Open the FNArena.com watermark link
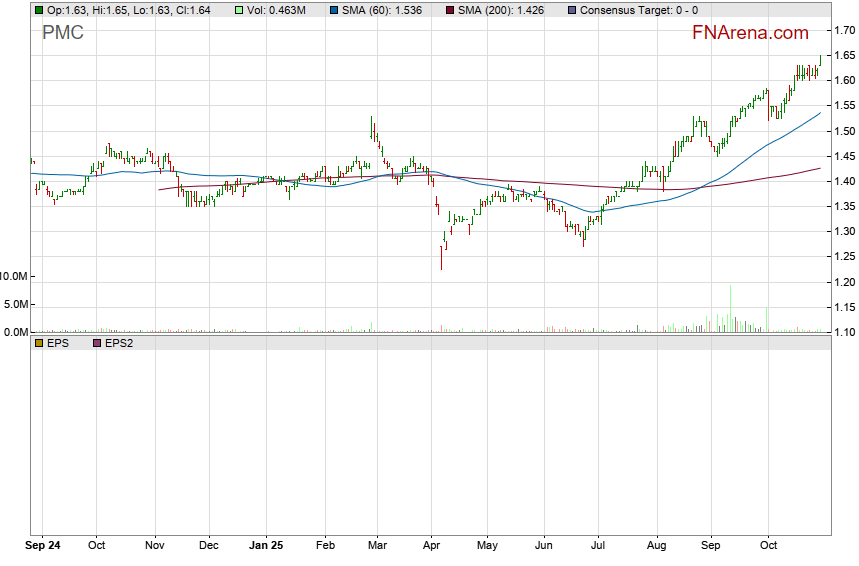The image size is (859, 566). pyautogui.click(x=750, y=33)
